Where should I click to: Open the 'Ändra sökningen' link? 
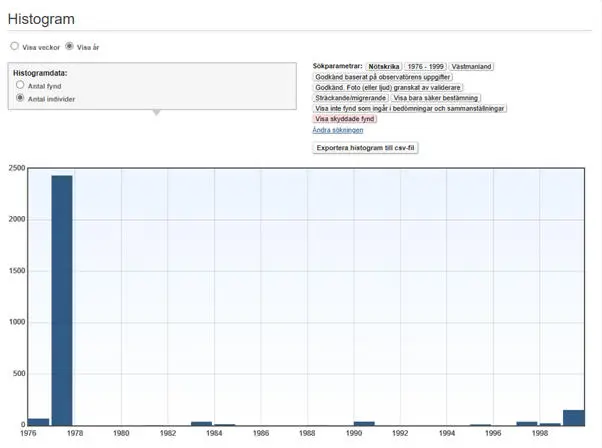point(337,130)
